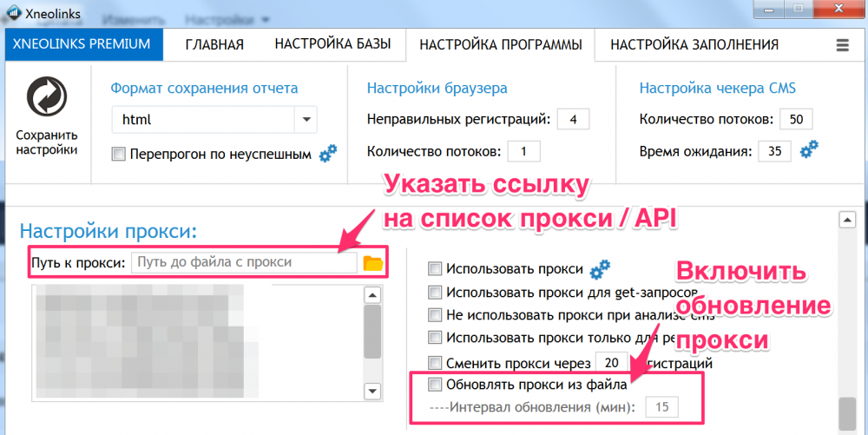Click the proxy list scroll-up arrow
868x435 pixels.
point(372,295)
